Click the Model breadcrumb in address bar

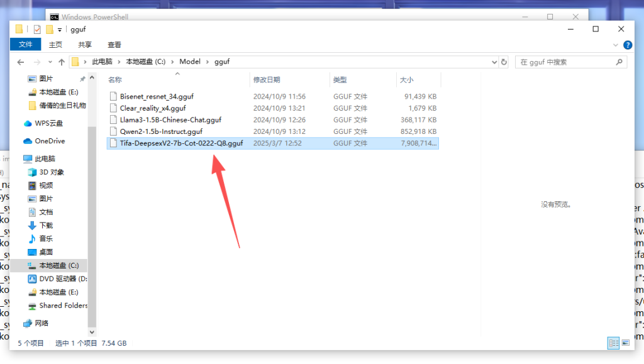point(190,62)
